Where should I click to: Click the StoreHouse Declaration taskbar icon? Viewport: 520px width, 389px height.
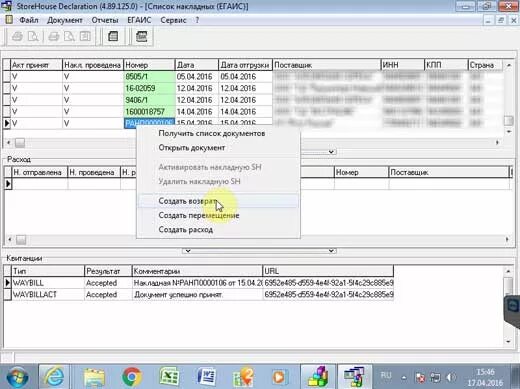pos(354,377)
